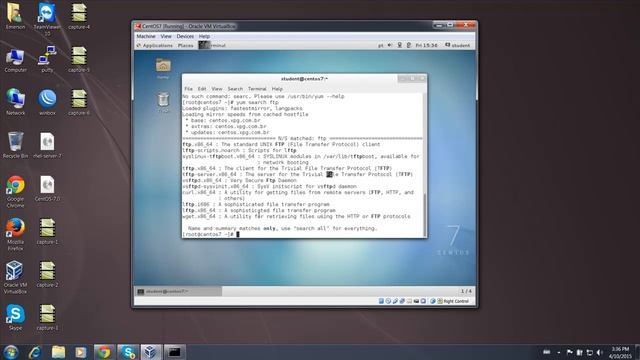The width and height of the screenshot is (640, 360).
Task: Launch Mozilla Firefox desktop shortcut
Action: pos(15,234)
